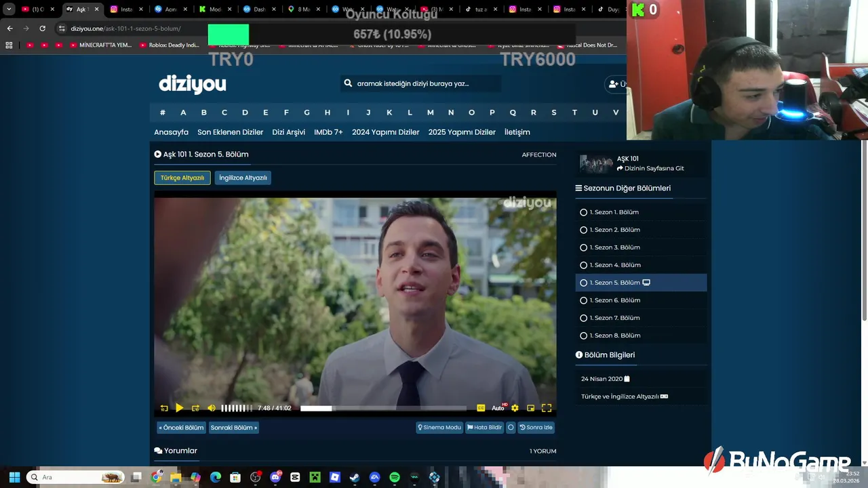This screenshot has width=868, height=488.
Task: Click the circle button beside Hata Bildir
Action: coord(511,428)
